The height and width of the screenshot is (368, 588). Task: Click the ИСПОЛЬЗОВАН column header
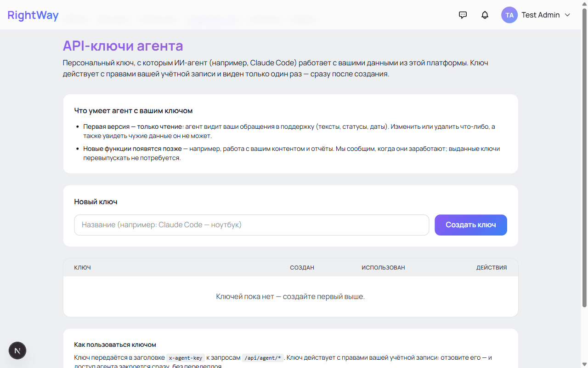383,267
